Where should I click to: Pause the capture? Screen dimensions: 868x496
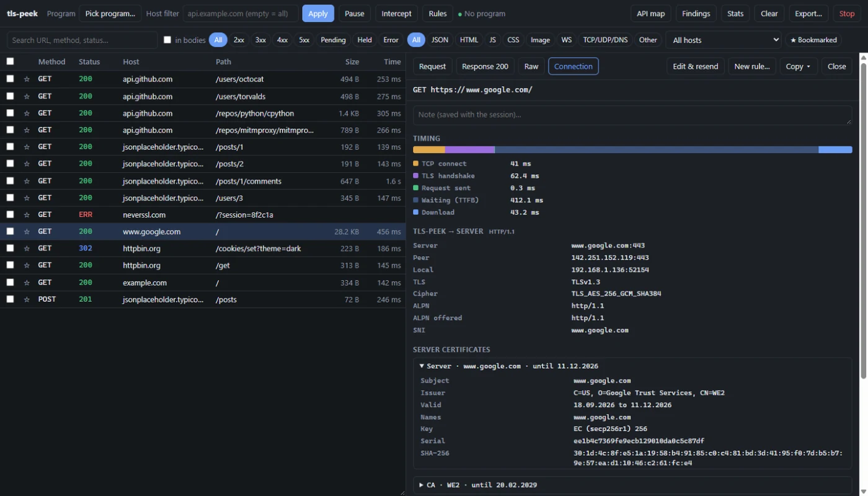click(355, 14)
